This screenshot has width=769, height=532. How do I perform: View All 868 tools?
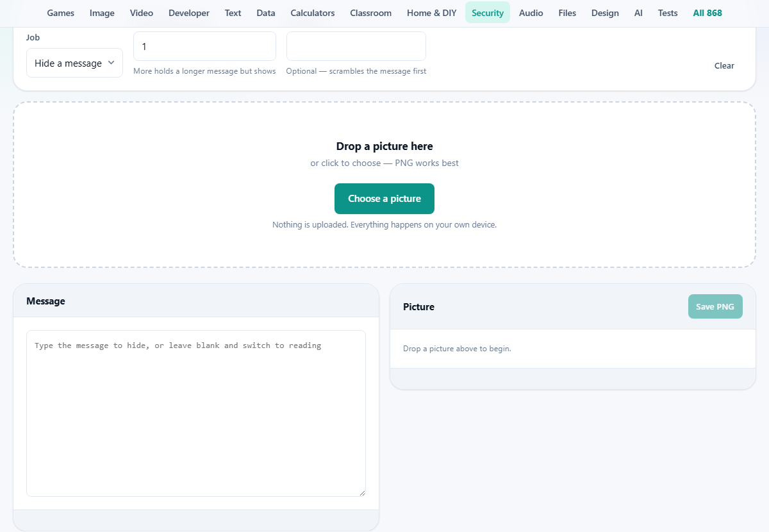pyautogui.click(x=707, y=13)
